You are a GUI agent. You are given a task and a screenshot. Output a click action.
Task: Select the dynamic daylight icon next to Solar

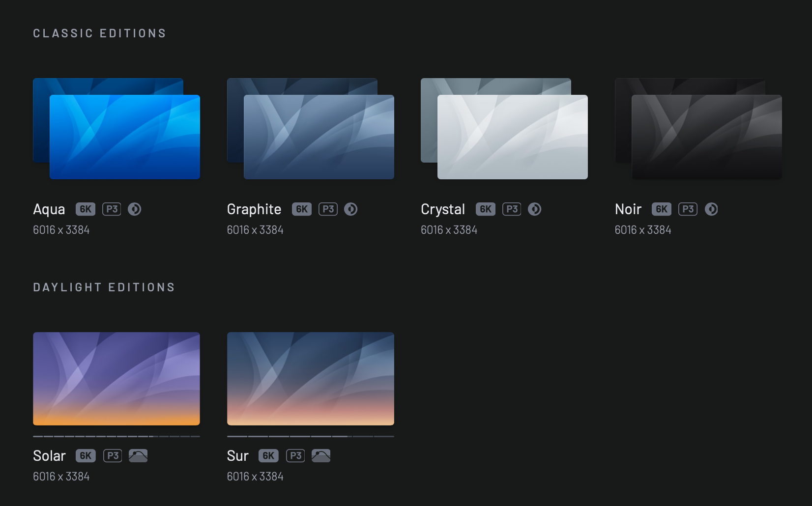tap(138, 455)
